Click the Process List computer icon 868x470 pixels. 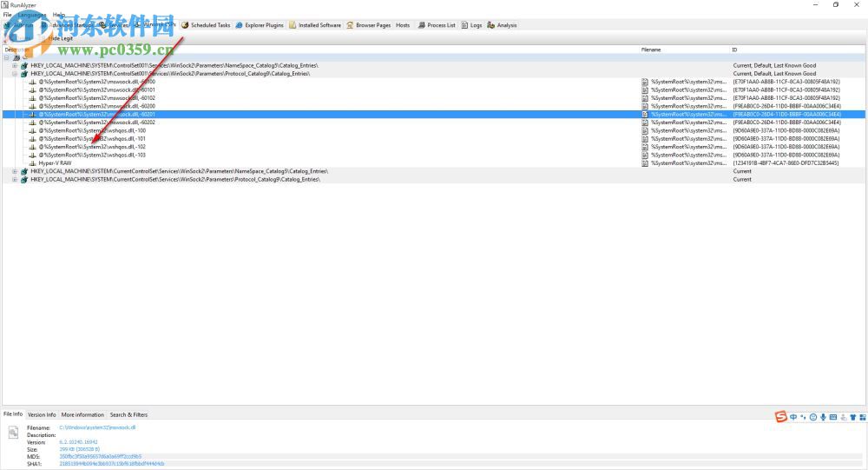pos(422,25)
